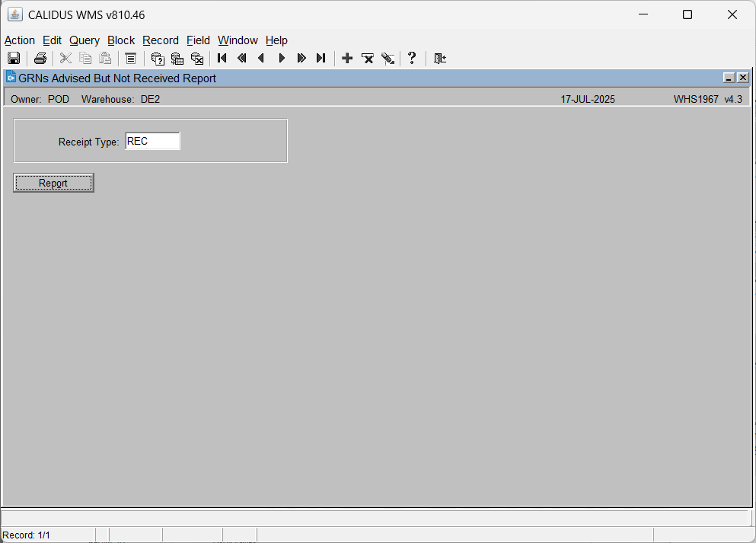
Task: Go to next record arrow
Action: 282,59
